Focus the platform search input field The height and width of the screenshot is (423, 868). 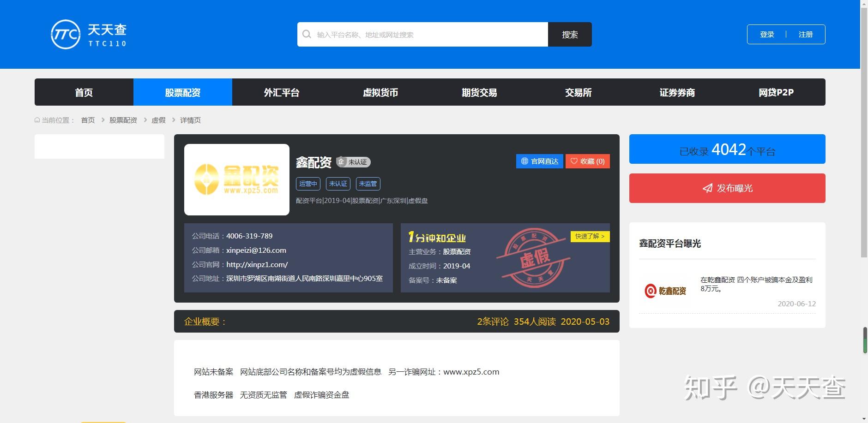click(422, 34)
